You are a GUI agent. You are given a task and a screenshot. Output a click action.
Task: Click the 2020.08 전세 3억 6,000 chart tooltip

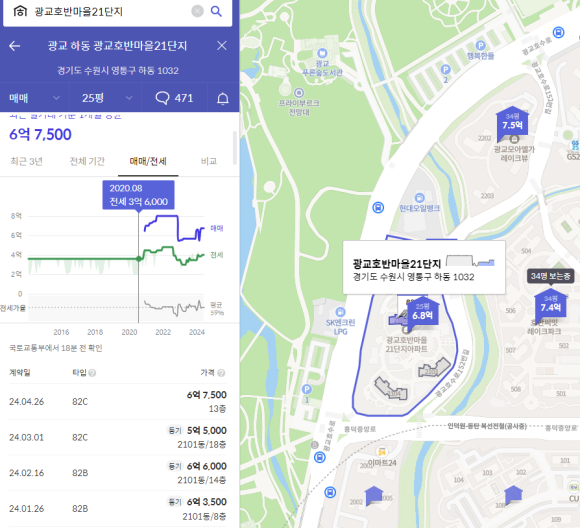138,195
